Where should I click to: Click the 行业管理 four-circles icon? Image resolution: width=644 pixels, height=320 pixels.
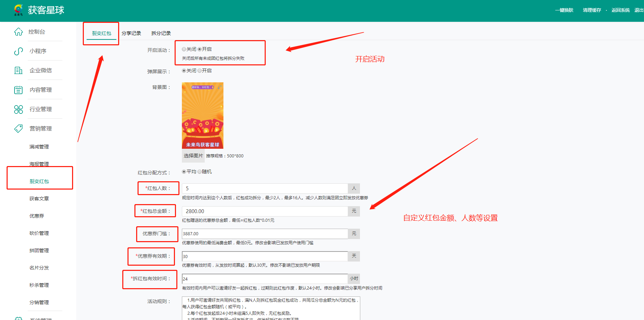[x=18, y=109]
